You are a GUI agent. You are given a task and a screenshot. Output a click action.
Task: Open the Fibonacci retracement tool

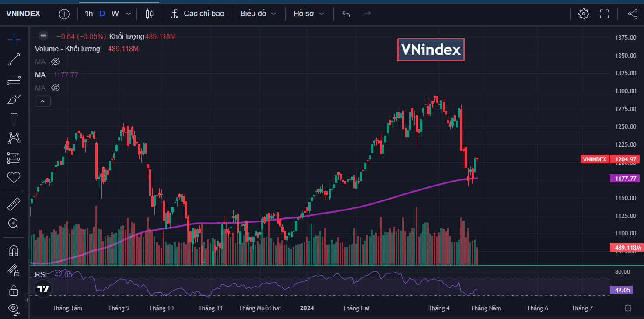[x=14, y=79]
